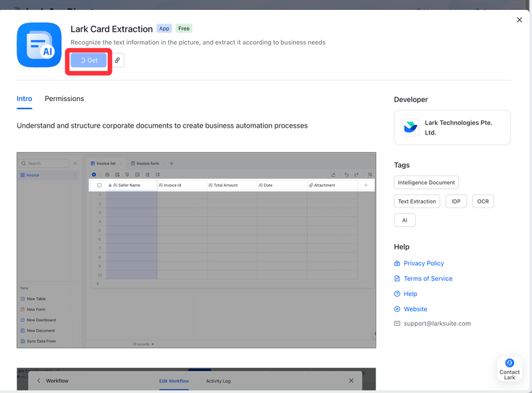Click Edit Workflow tab in second screenshot
532x393 pixels.
(x=174, y=381)
